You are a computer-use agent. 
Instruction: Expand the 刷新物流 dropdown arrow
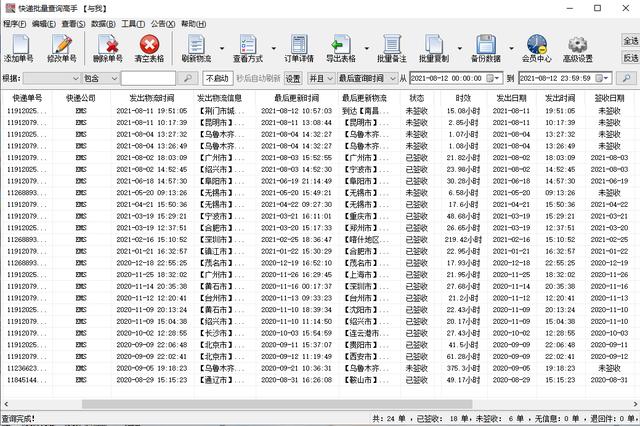click(222, 48)
